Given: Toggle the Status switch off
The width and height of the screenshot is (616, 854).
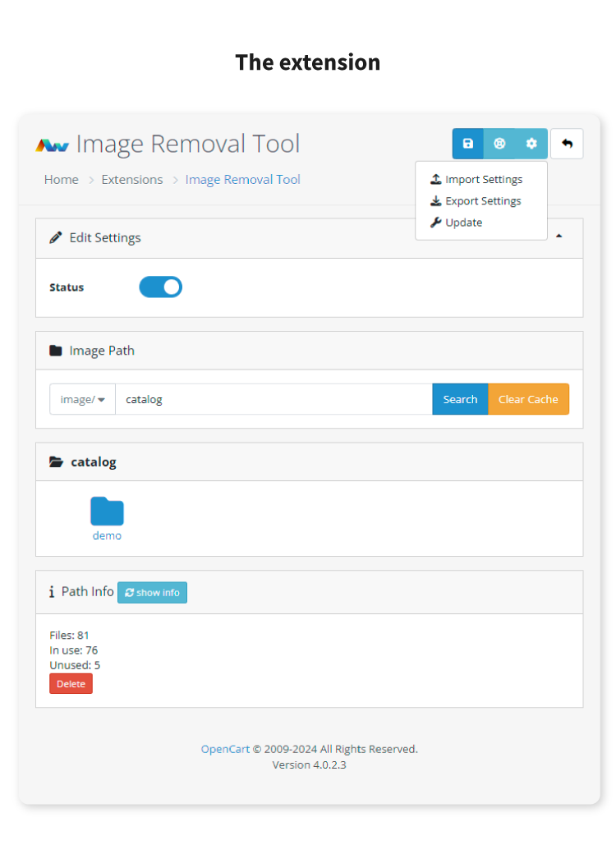Looking at the screenshot, I should click(x=160, y=287).
